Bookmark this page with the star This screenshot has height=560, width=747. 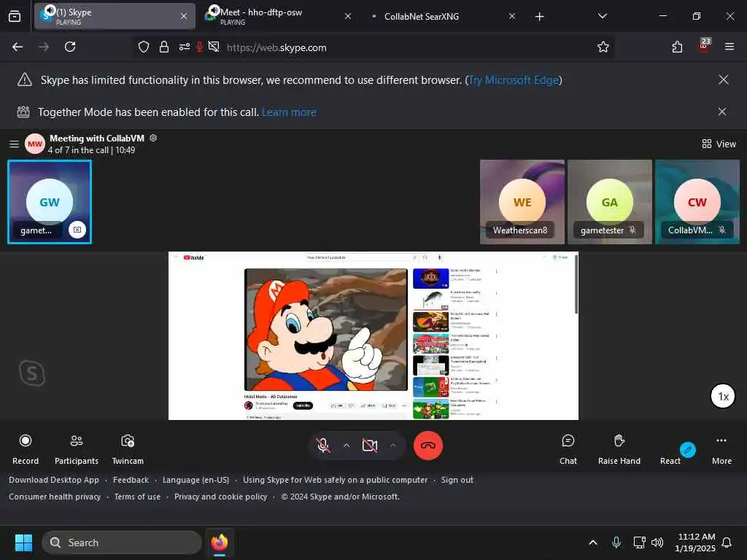603,47
